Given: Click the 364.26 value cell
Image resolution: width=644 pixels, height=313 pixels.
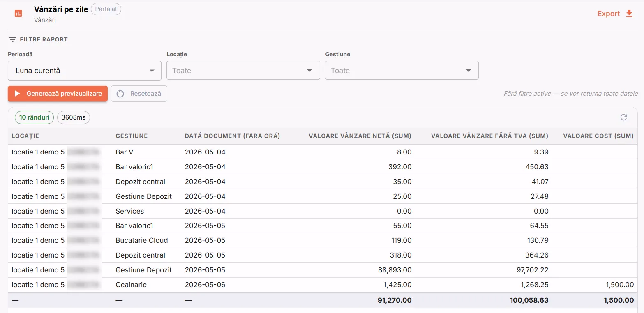Looking at the screenshot, I should tap(537, 255).
